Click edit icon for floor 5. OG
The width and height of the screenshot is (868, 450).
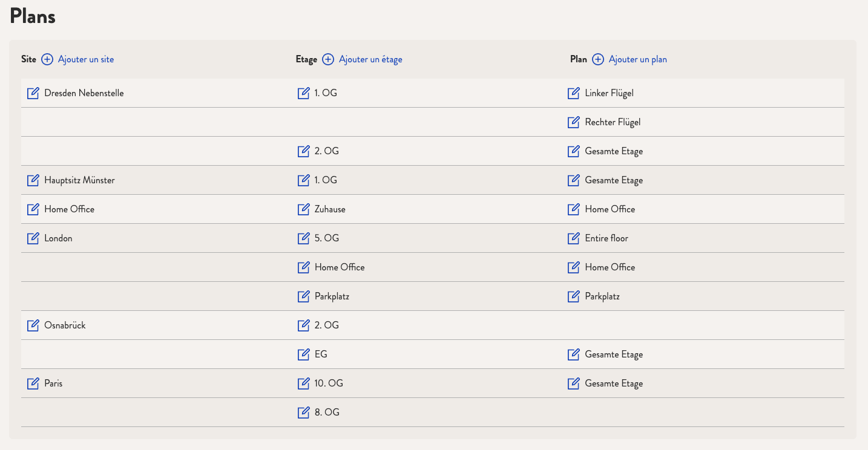[304, 238]
